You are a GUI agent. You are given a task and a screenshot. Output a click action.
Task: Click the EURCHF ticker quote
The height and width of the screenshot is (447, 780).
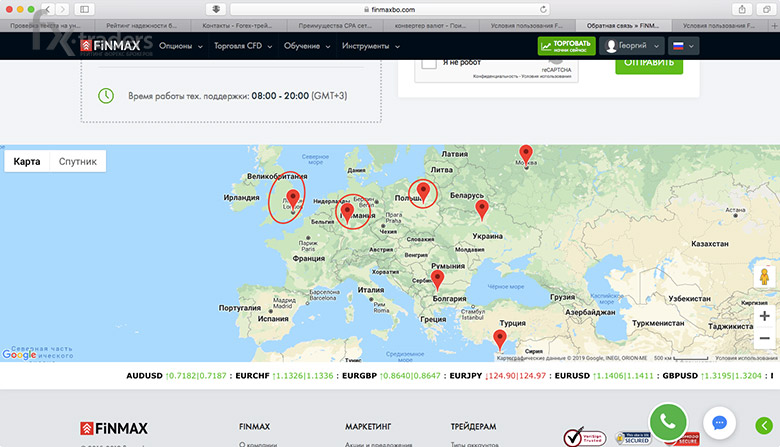[284, 375]
